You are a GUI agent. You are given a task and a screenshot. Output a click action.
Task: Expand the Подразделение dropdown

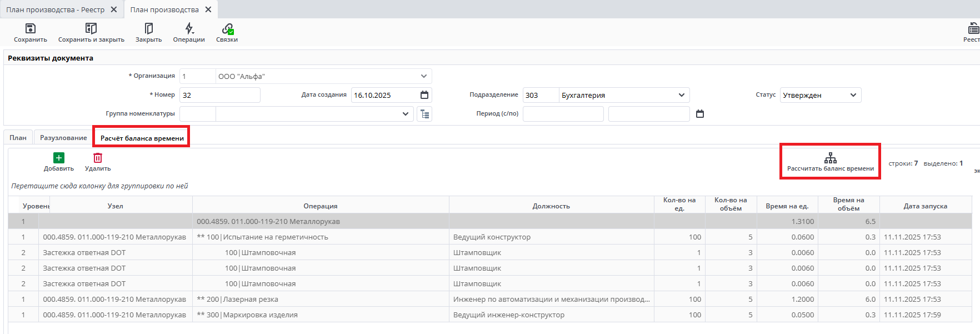tap(681, 95)
